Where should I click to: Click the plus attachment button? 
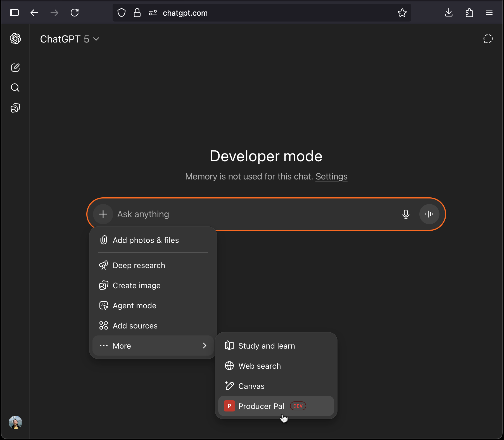[103, 214]
